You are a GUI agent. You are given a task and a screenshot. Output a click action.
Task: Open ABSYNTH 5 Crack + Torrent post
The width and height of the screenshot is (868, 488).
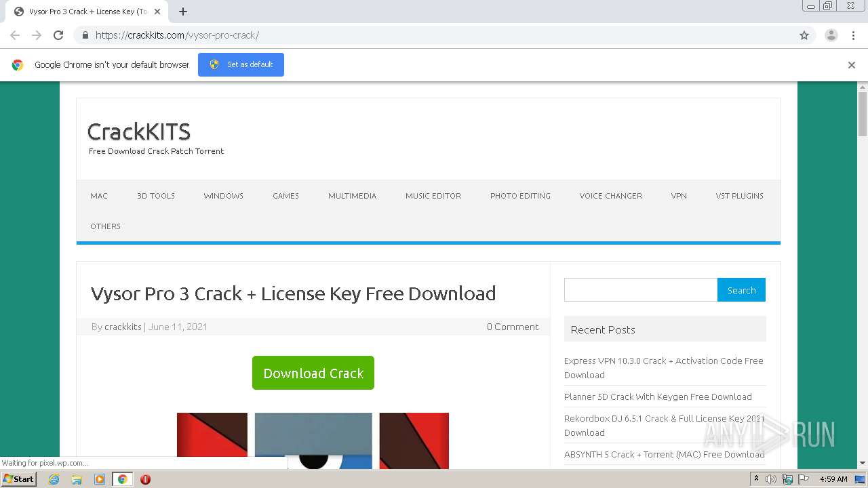(664, 455)
